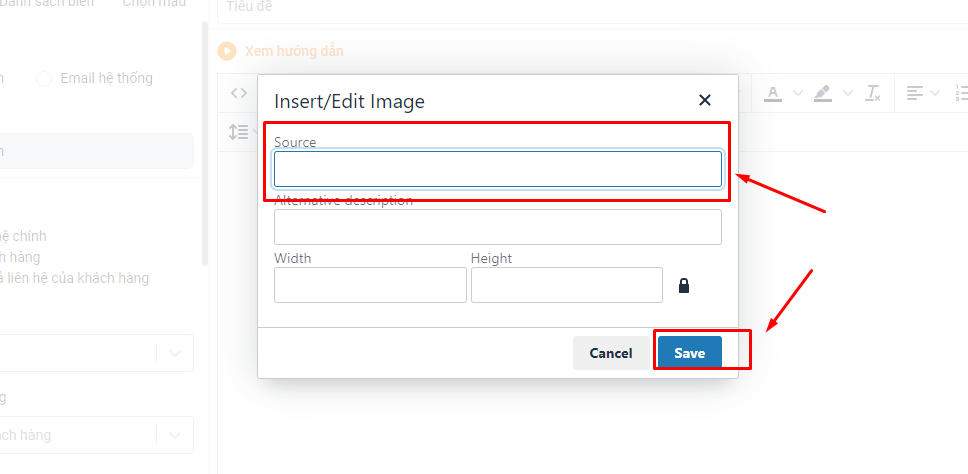
Task: Close the Insert/Edit Image dialog
Action: (x=704, y=100)
